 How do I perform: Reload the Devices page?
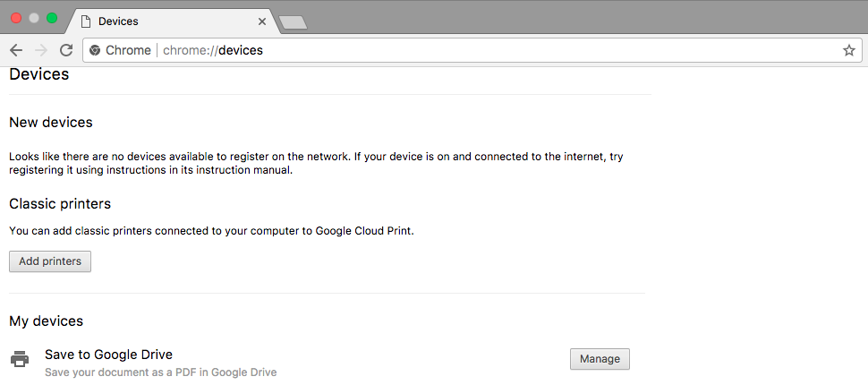pos(66,50)
